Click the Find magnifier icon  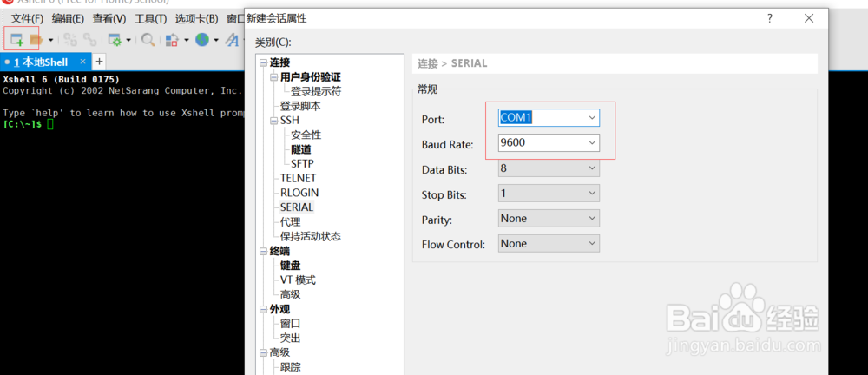(x=148, y=40)
